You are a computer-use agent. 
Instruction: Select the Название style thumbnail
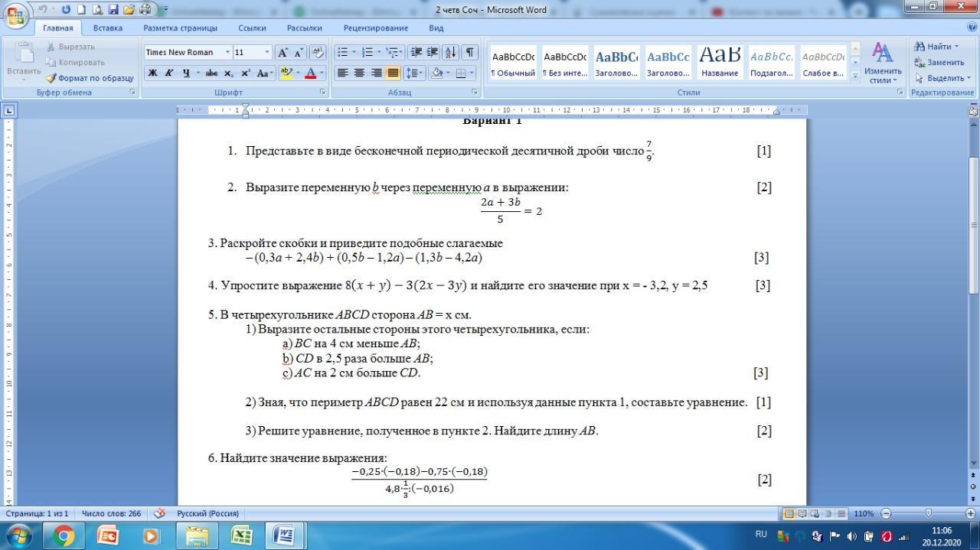point(720,62)
